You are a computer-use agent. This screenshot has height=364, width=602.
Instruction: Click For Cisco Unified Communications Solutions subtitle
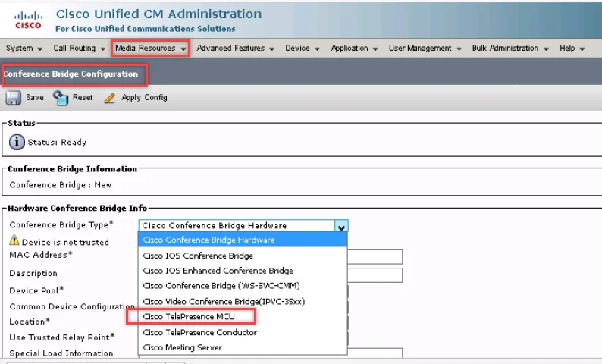pyautogui.click(x=145, y=29)
